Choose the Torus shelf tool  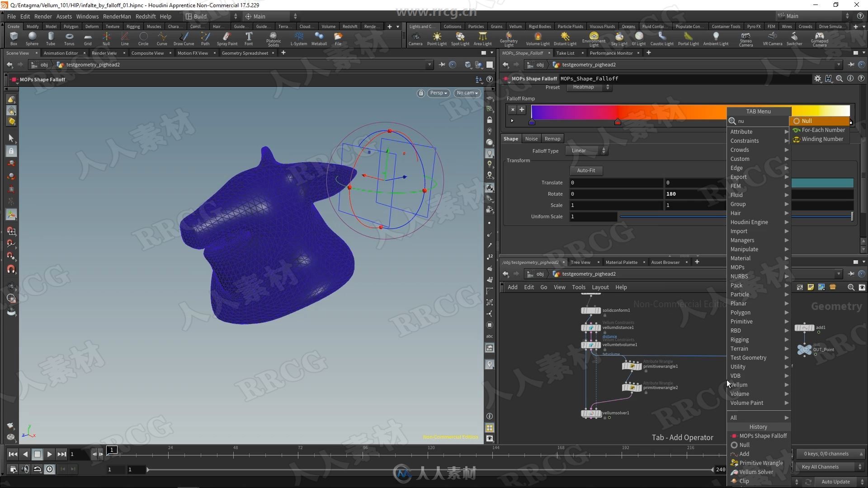(69, 38)
